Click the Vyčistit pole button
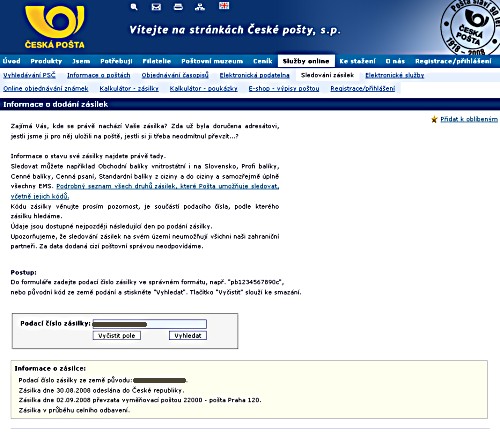This screenshot has width=500, height=437. [x=117, y=336]
